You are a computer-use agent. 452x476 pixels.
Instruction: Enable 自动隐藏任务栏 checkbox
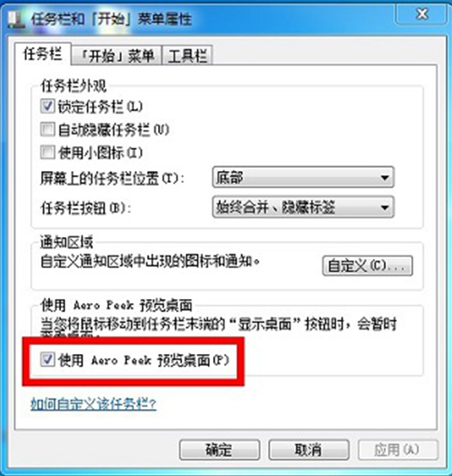point(47,130)
